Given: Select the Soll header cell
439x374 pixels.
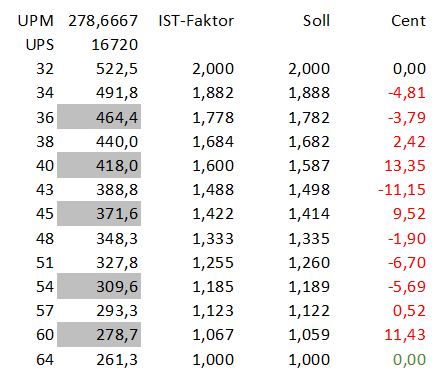Looking at the screenshot, I should point(316,21).
